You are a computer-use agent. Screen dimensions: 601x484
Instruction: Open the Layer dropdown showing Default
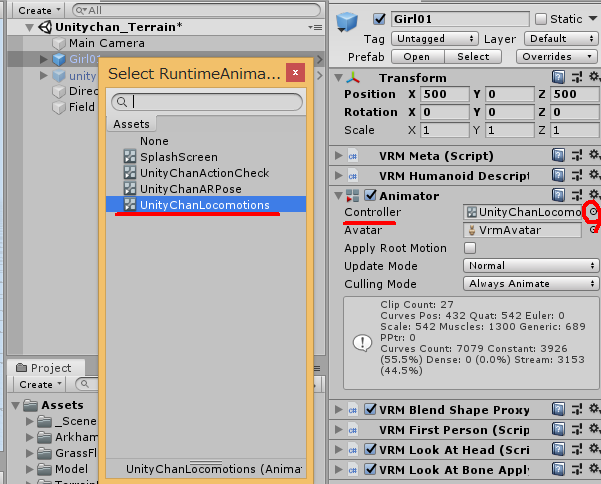pos(561,39)
